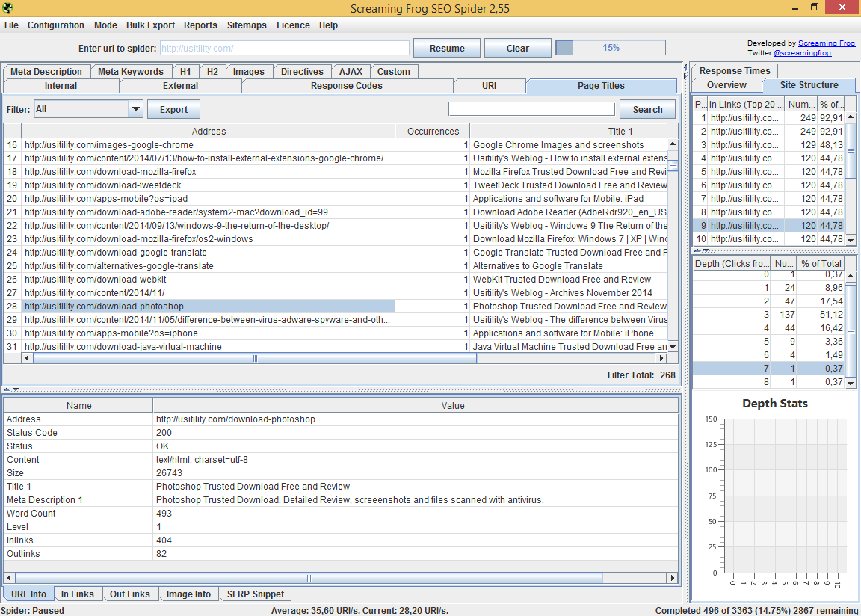Open the URI tab
This screenshot has width=861, height=616.
(x=490, y=86)
